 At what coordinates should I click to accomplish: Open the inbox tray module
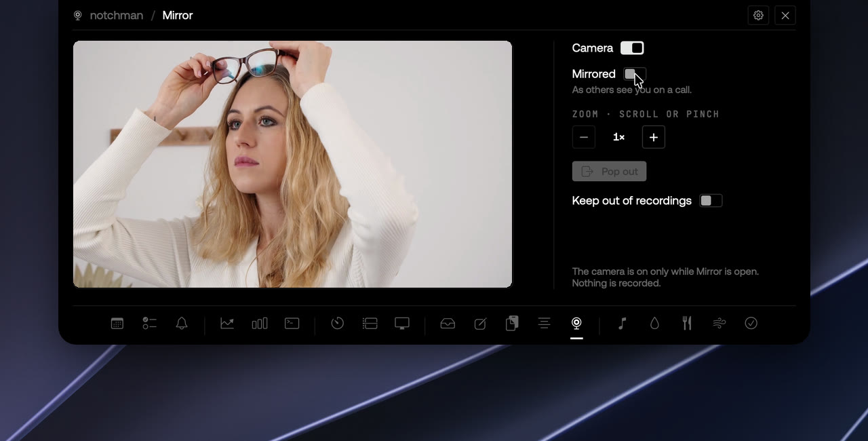(x=448, y=324)
